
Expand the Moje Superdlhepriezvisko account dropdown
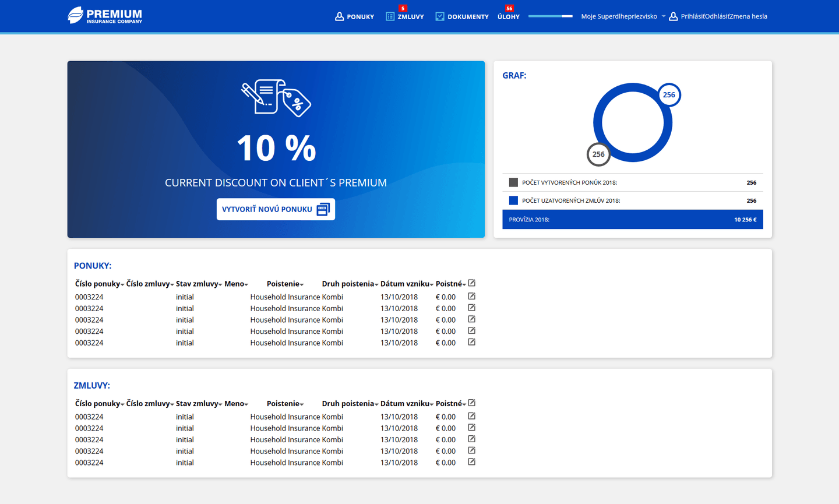[623, 16]
